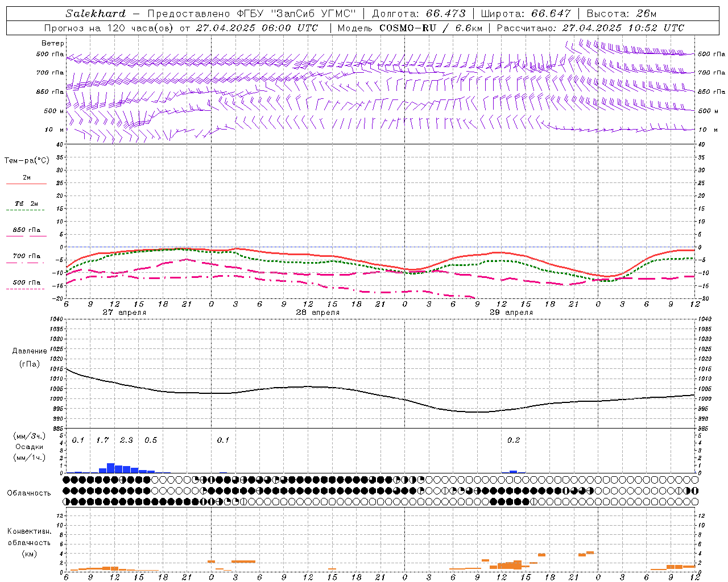The width and height of the screenshot is (728, 582).
Task: Select the 'Широта: 66.647' latitude value
Action: click(x=526, y=14)
